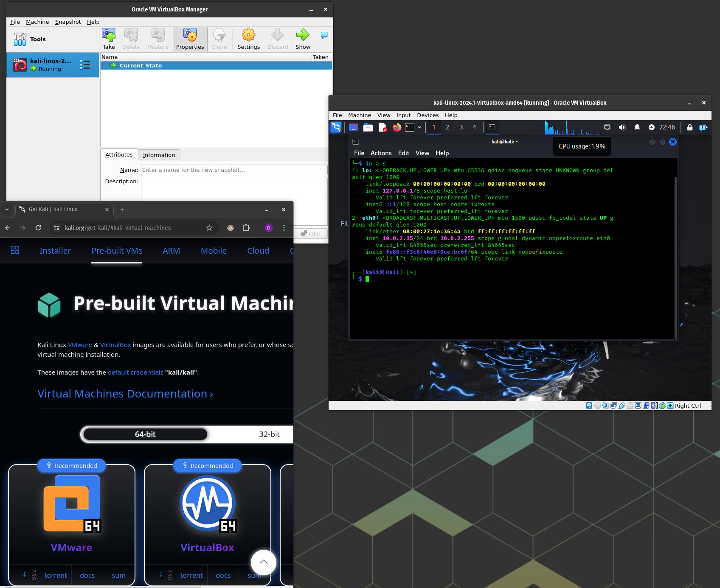
Task: Open the Chrome tab search chevron
Action: point(7,210)
